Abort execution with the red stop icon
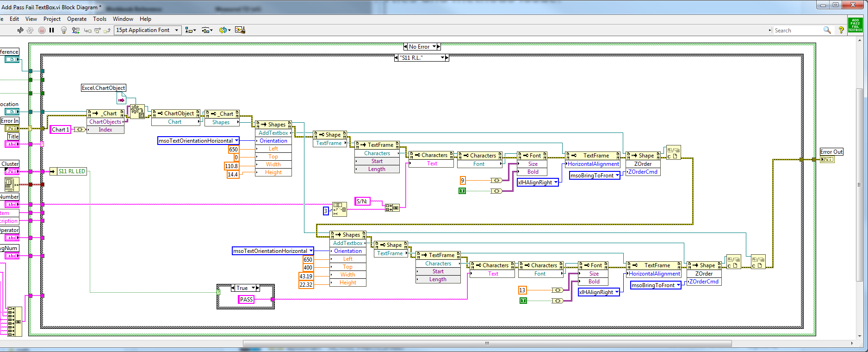Image resolution: width=868 pixels, height=352 pixels. pyautogui.click(x=42, y=30)
